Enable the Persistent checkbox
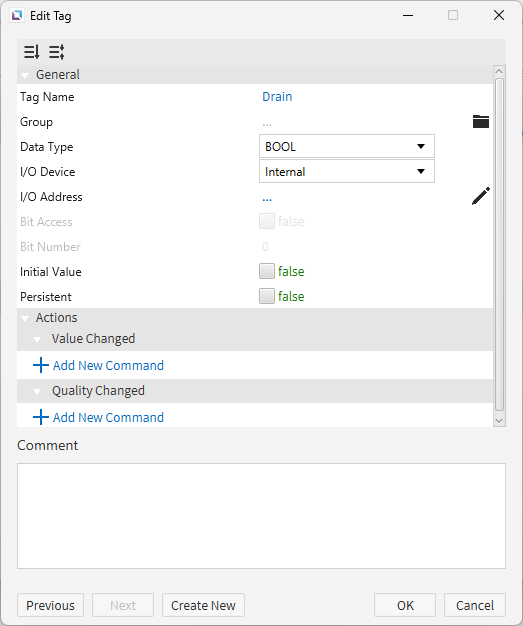This screenshot has width=523, height=626. [x=267, y=296]
